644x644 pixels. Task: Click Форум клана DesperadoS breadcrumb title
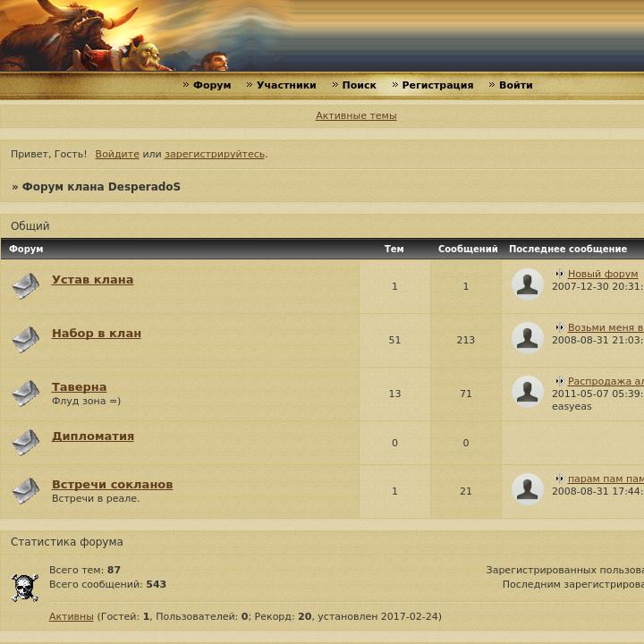101,187
